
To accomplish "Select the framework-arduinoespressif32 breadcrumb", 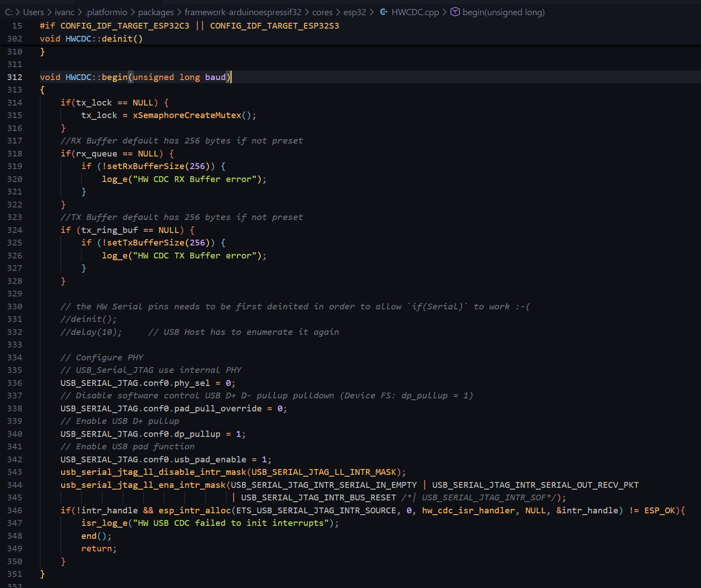I will click(243, 12).
